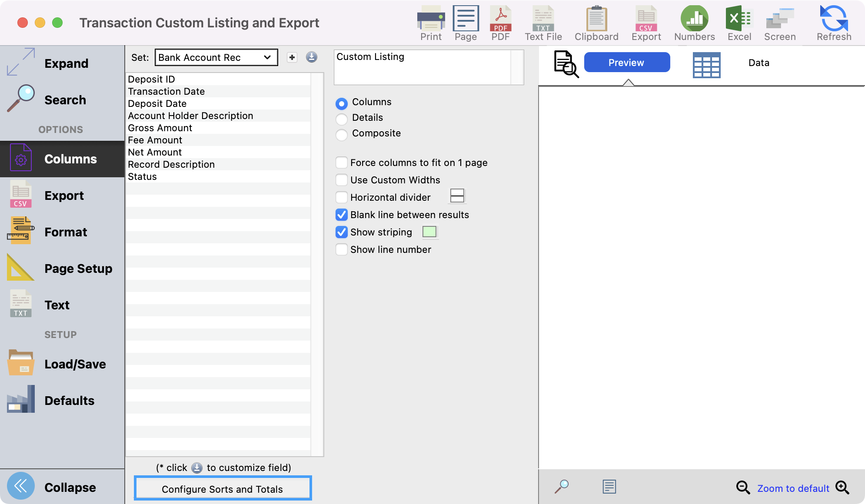Screen dimensions: 865x504
Task: Enable Force columns to fit on 1 page
Action: 341,162
